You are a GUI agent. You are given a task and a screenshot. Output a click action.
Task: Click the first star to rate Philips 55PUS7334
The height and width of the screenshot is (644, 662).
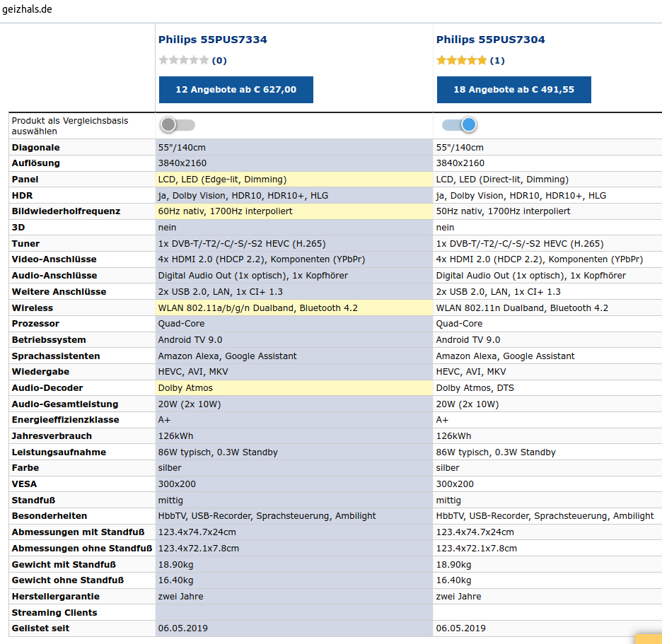pos(163,60)
